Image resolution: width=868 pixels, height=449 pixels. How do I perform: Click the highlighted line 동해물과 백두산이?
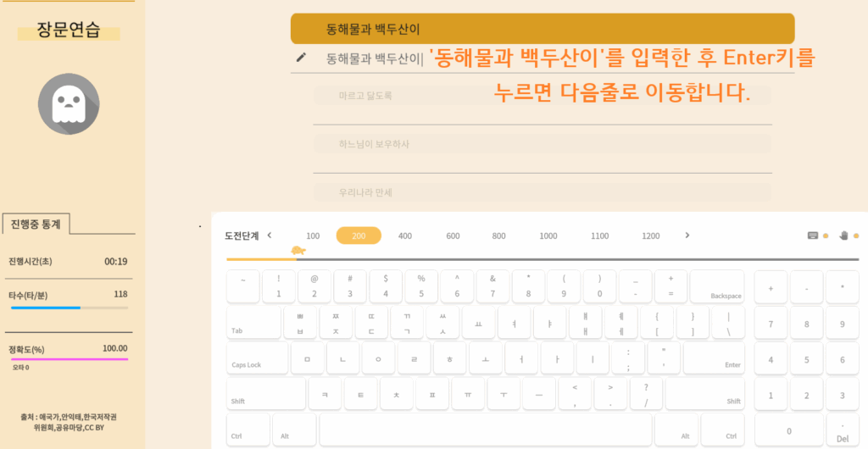(x=542, y=29)
